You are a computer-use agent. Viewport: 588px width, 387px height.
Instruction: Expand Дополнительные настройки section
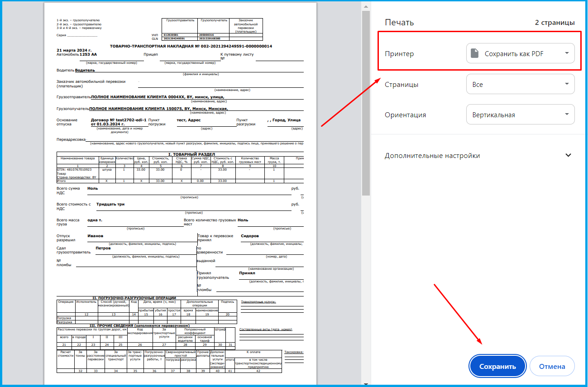478,155
